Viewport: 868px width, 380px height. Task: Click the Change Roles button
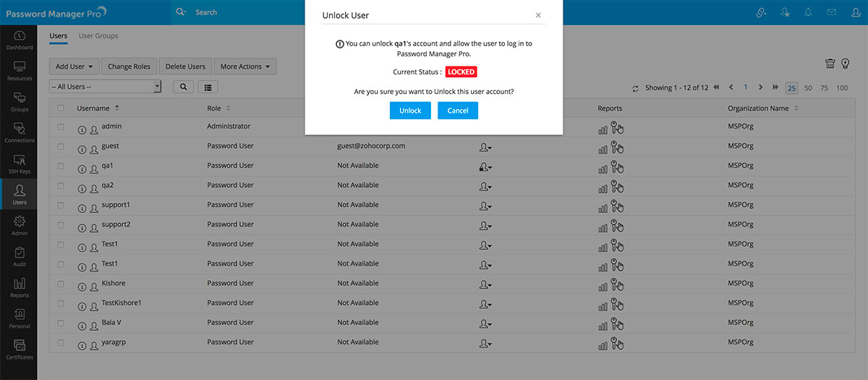point(129,66)
